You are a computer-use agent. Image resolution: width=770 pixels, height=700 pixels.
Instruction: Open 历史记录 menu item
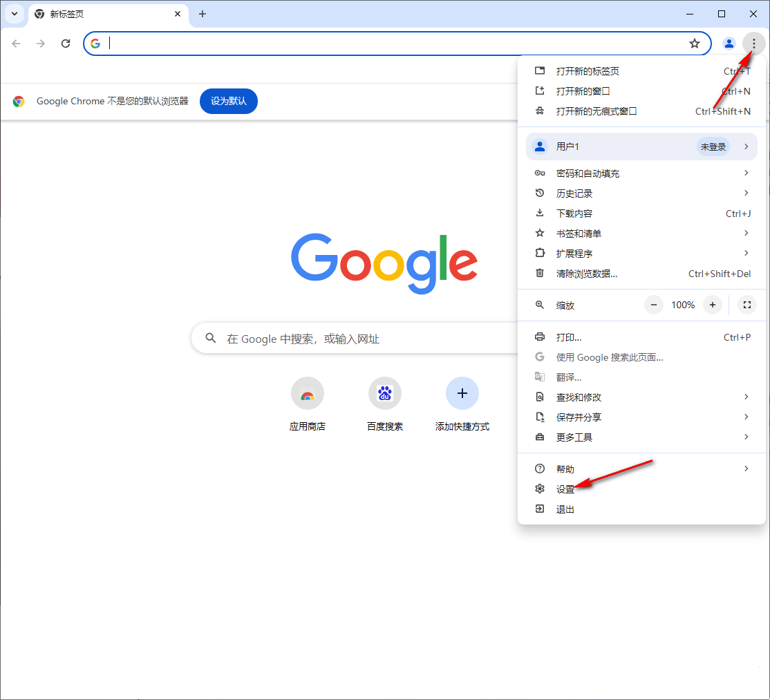click(x=642, y=193)
